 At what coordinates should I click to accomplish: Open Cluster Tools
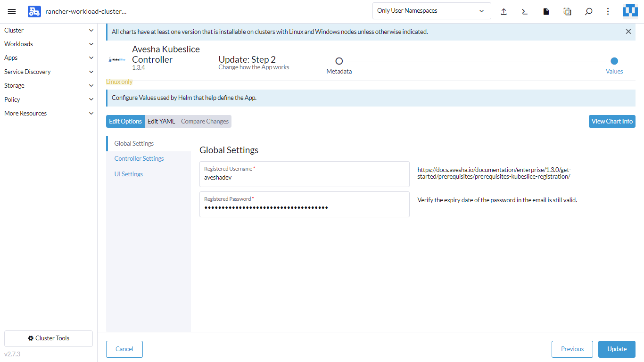[x=49, y=338]
